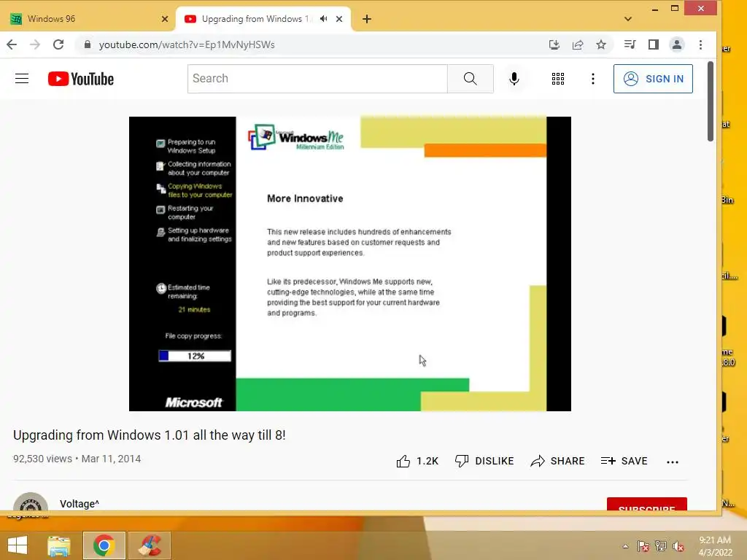Search with your voice microphone
Screen dimensions: 747x560
pos(514,79)
